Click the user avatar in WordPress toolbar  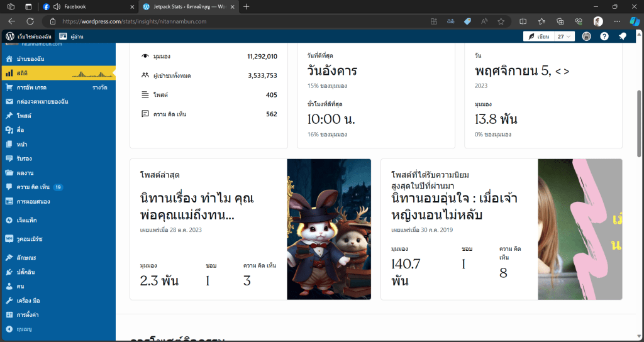586,36
